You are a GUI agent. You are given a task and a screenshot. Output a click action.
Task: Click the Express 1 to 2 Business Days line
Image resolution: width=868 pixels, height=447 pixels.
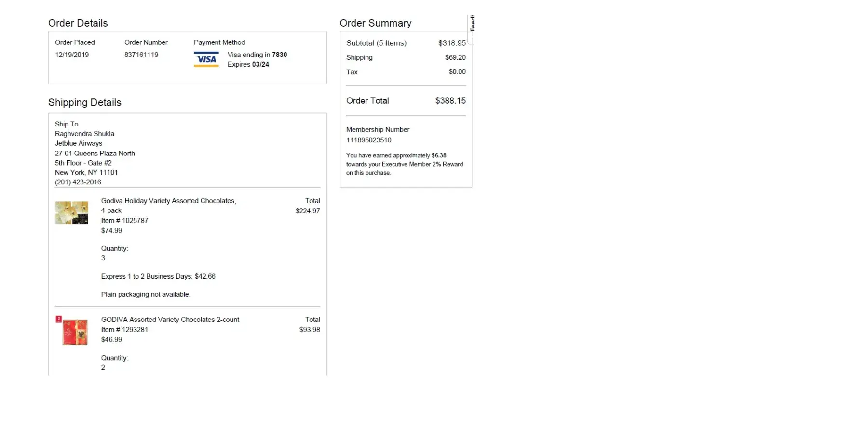tap(158, 276)
